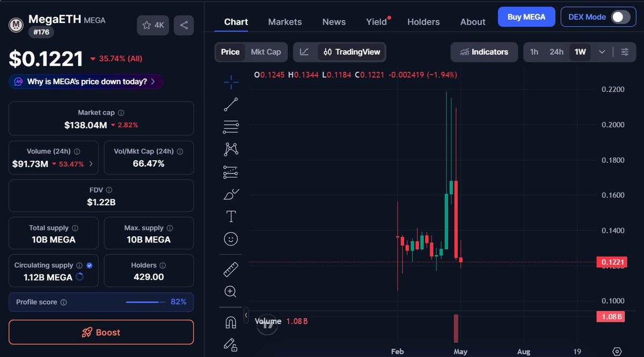The image size is (644, 357).
Task: Switch chart to Price view
Action: tap(230, 52)
